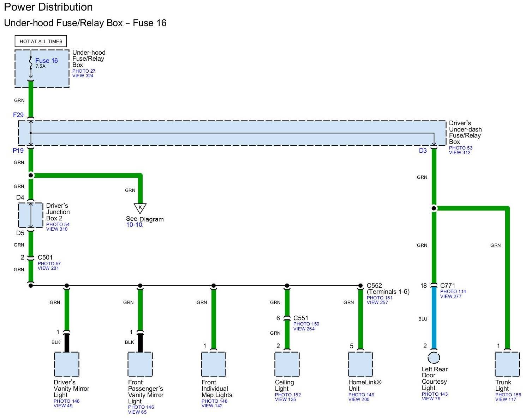
Task: Click the Ceiling Light component box
Action: coord(287,364)
